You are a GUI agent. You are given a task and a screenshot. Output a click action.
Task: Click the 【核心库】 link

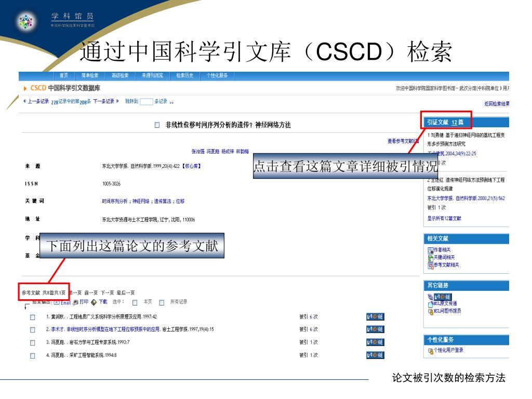click(192, 166)
